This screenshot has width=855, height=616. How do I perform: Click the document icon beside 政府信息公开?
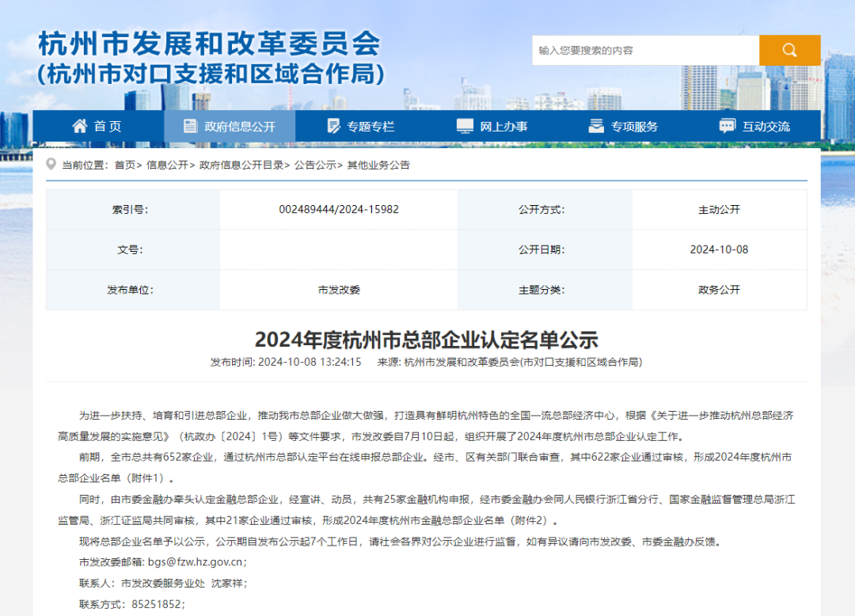(190, 127)
